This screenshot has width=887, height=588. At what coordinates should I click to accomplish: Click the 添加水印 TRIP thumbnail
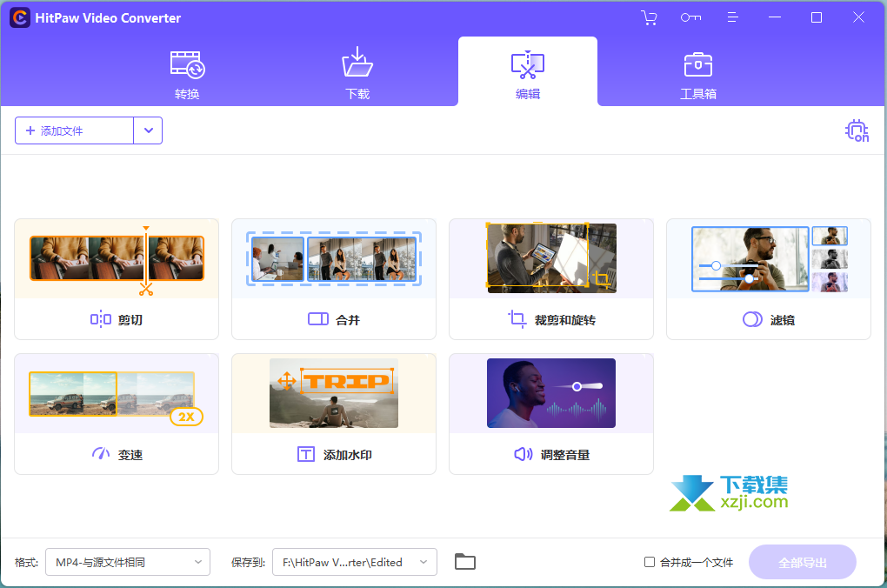(334, 393)
